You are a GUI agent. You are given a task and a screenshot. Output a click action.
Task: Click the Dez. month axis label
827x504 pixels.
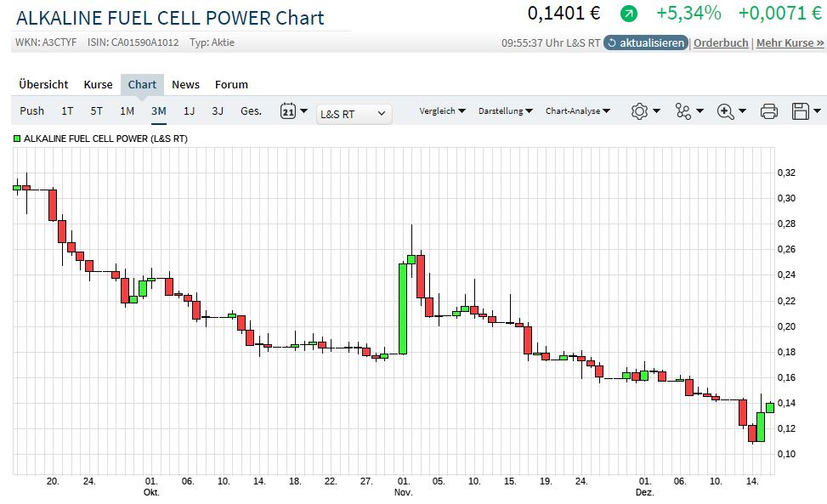pyautogui.click(x=644, y=492)
